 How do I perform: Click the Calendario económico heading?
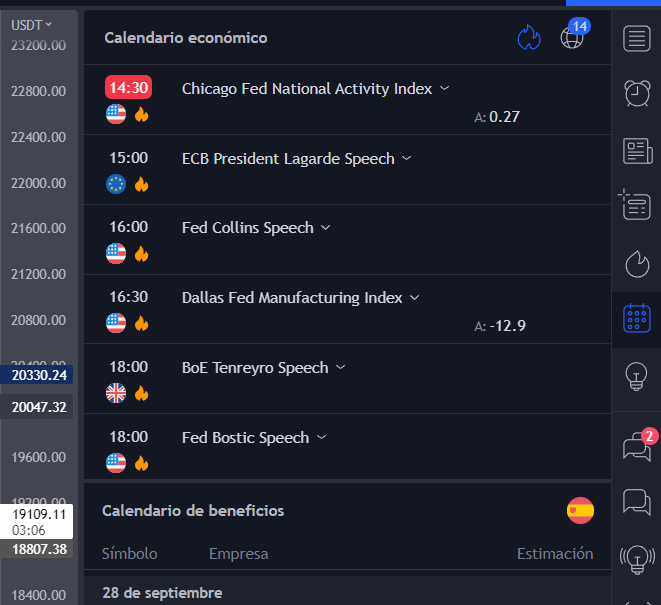[186, 38]
